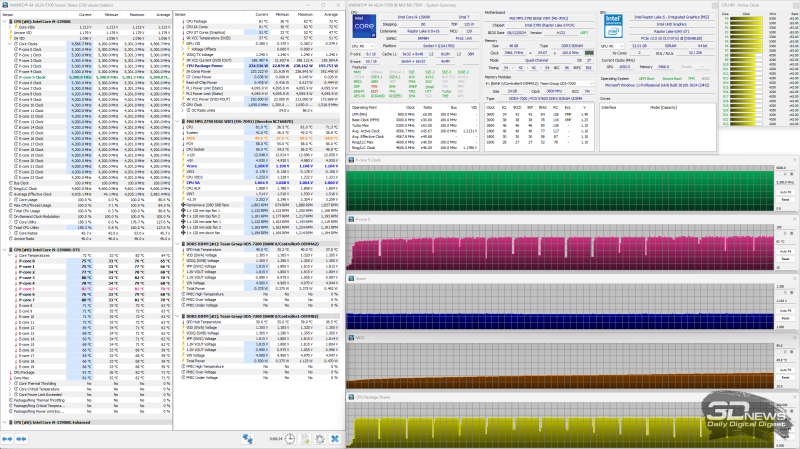Collapse CPU [#0] Intel Core i9-13900K DTS section
Viewport: 800px width, 449px height.
tap(3, 249)
